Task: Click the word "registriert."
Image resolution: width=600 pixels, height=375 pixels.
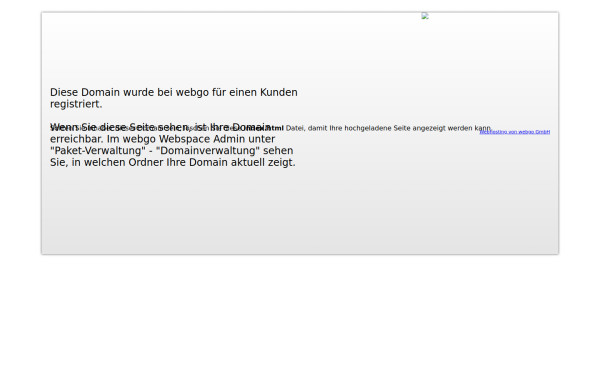Action: [x=76, y=104]
